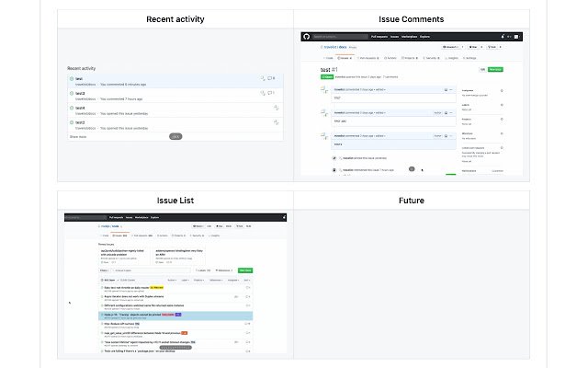This screenshot has width=588, height=368.
Task: Click the Projects gear icon in sidebar
Action: [502, 119]
